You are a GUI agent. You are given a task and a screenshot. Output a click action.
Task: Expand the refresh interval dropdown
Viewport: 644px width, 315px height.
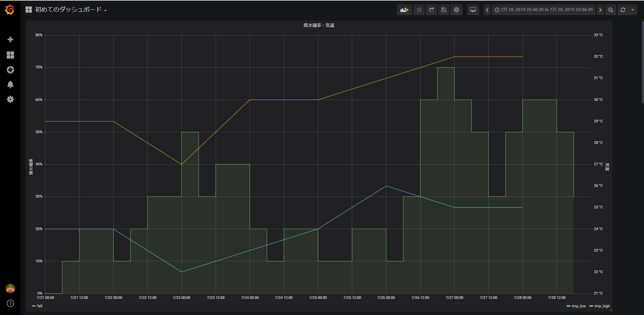pos(633,10)
